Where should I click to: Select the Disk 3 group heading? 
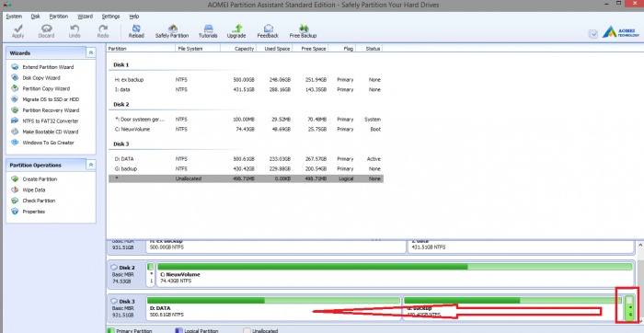pos(121,144)
